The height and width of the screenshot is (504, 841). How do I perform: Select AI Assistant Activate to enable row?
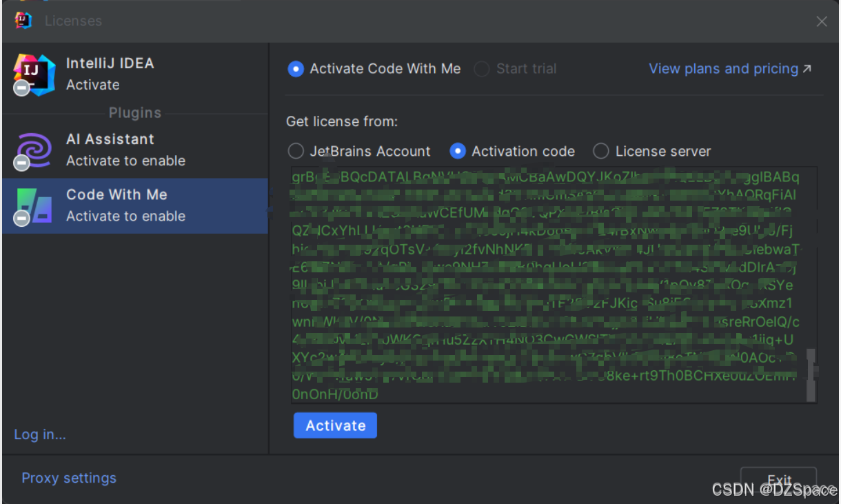pos(135,150)
